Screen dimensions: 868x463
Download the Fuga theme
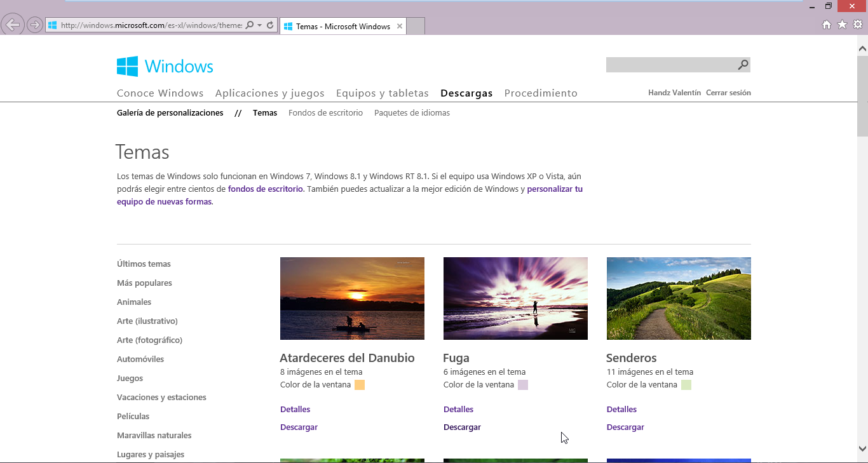[x=462, y=427]
